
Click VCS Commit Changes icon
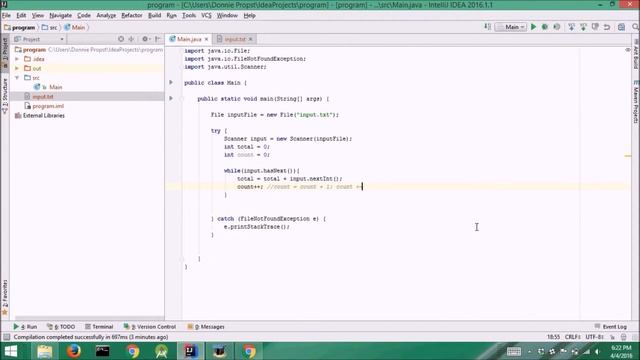[x=583, y=27]
